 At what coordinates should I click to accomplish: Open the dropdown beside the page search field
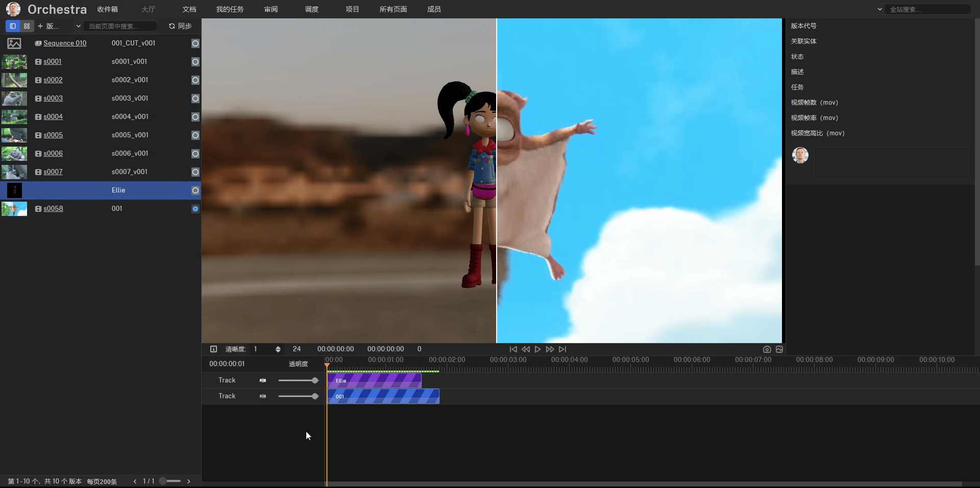(78, 26)
